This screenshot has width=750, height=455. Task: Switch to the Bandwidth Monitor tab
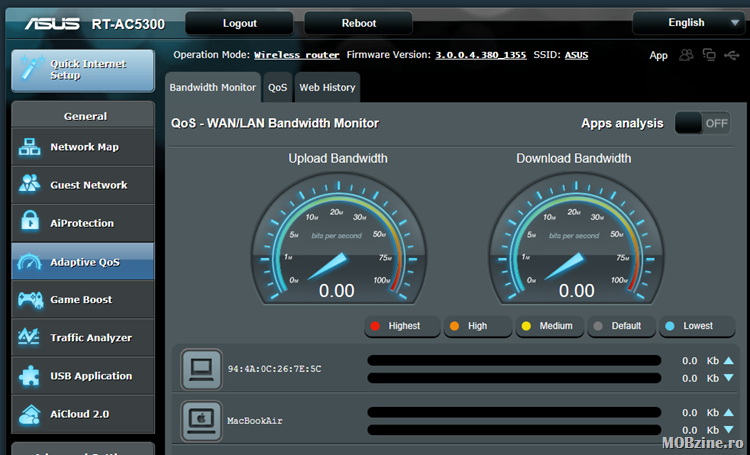tap(213, 88)
